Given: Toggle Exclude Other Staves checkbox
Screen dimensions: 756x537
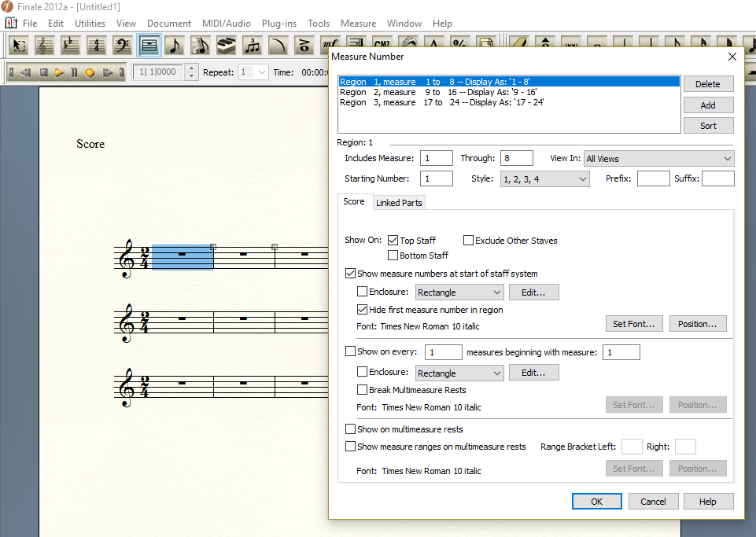Looking at the screenshot, I should [x=469, y=241].
